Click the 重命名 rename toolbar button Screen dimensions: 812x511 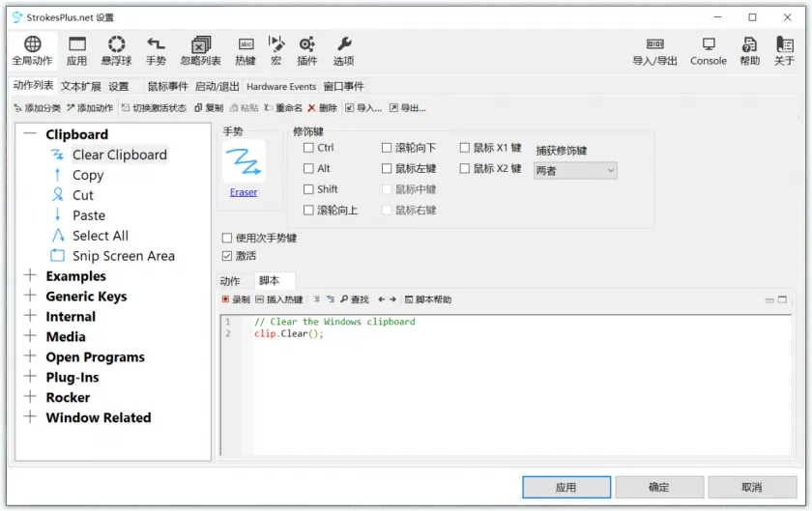coord(283,107)
